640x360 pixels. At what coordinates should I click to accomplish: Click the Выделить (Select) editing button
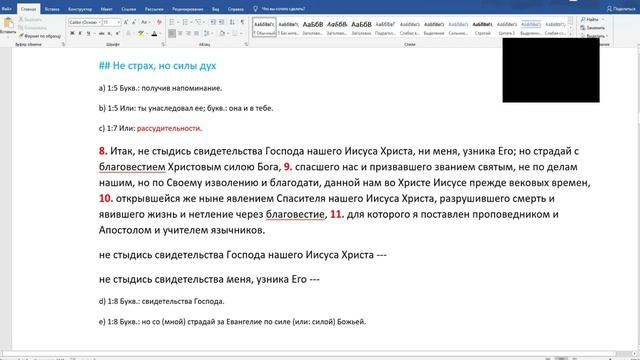click(594, 36)
